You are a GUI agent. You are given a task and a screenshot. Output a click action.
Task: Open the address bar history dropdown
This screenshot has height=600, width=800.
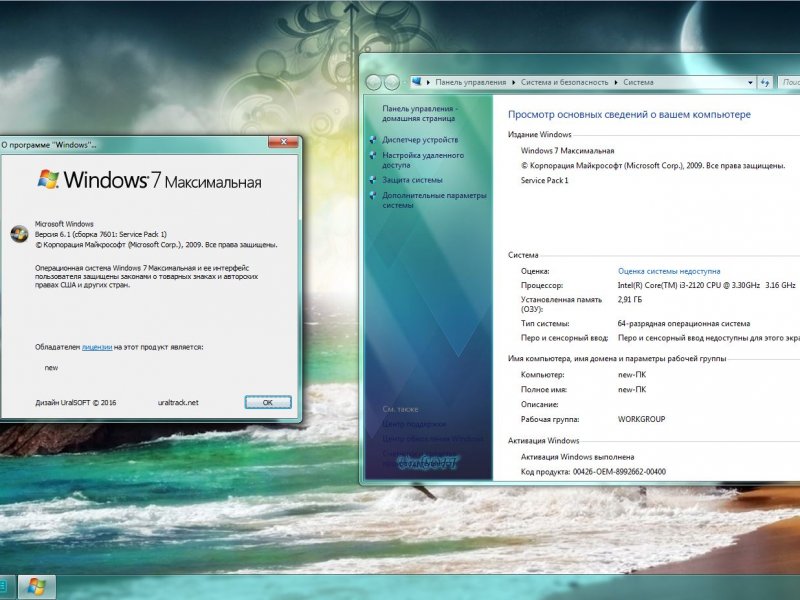coord(750,82)
